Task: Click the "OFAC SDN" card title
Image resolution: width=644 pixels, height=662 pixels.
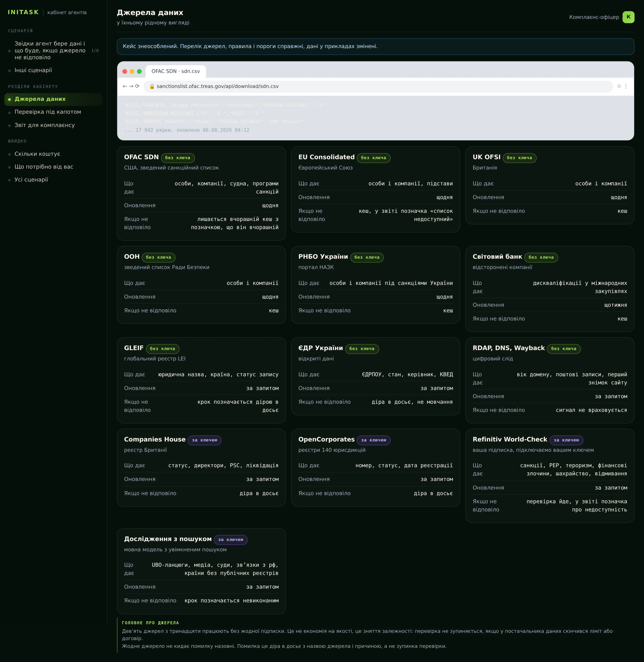Action: pos(141,157)
